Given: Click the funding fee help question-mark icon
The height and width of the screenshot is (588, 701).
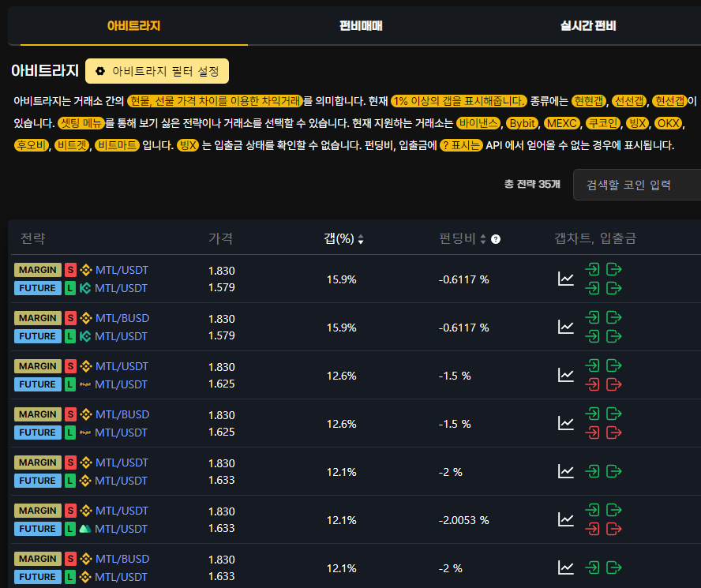Looking at the screenshot, I should [x=495, y=239].
